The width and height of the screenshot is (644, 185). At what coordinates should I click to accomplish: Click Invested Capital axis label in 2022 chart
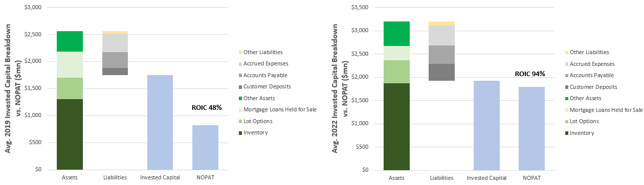tap(486, 178)
